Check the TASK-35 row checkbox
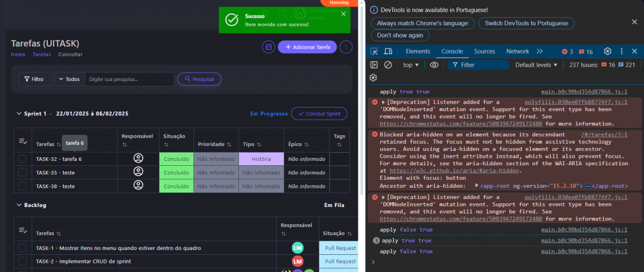The width and height of the screenshot is (644, 272). point(22,172)
